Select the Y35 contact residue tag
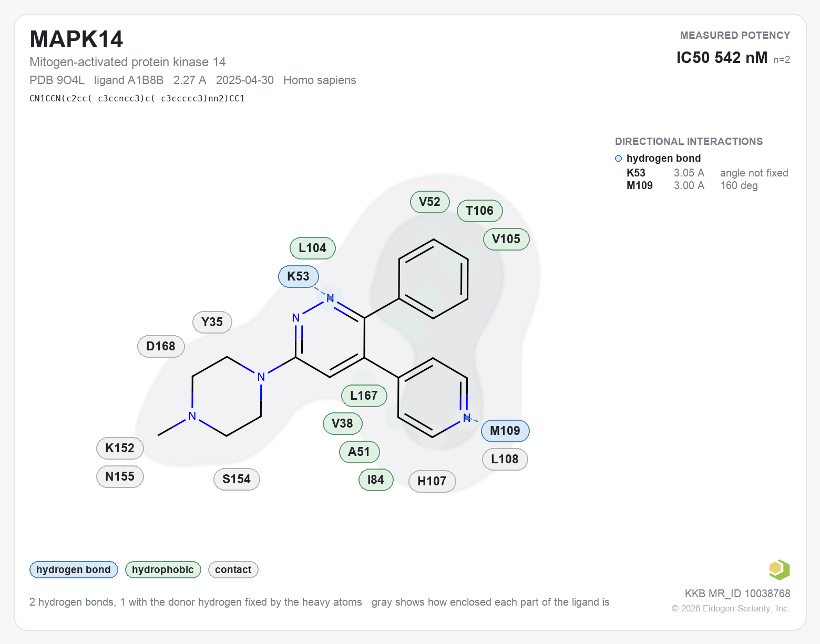This screenshot has height=644, width=820. point(212,322)
